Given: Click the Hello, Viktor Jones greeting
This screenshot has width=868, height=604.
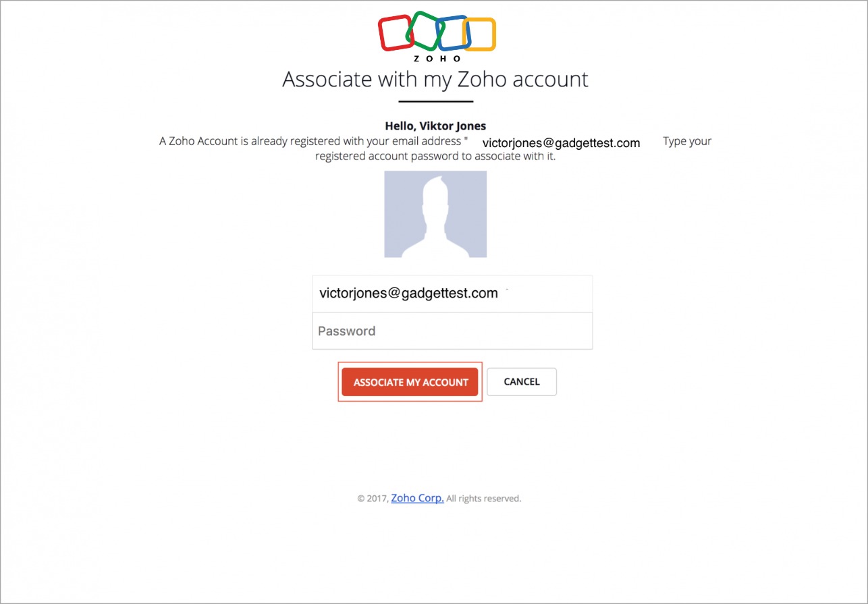Looking at the screenshot, I should 435,126.
